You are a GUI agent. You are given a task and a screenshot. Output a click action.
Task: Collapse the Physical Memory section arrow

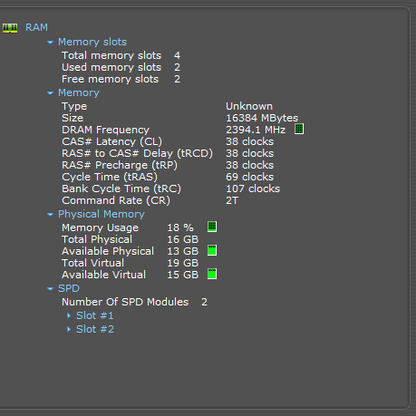(x=50, y=215)
